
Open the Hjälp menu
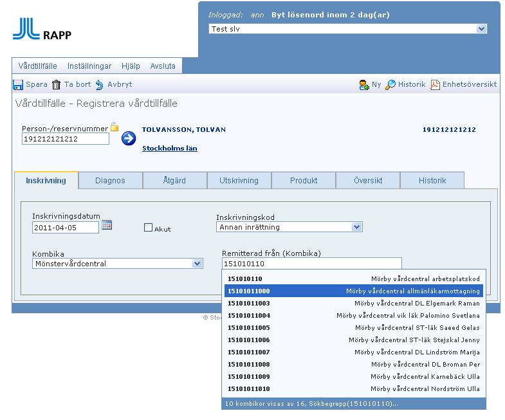click(131, 66)
